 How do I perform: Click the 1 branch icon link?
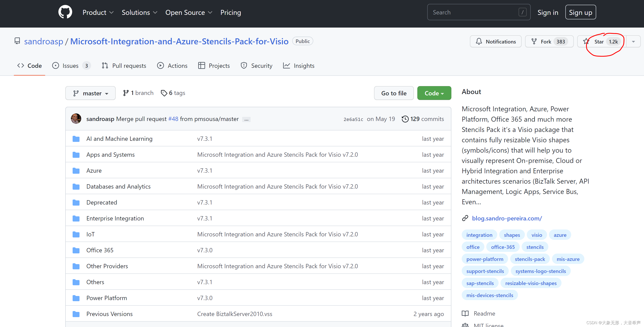click(x=126, y=93)
